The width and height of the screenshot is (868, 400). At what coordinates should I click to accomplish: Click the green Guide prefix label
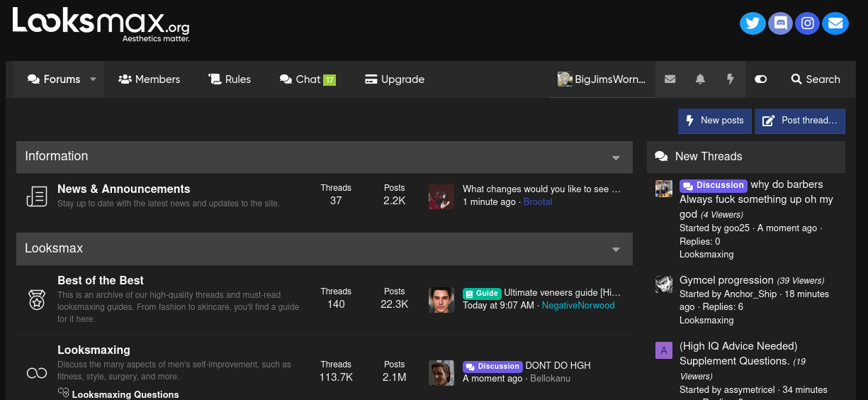click(482, 293)
